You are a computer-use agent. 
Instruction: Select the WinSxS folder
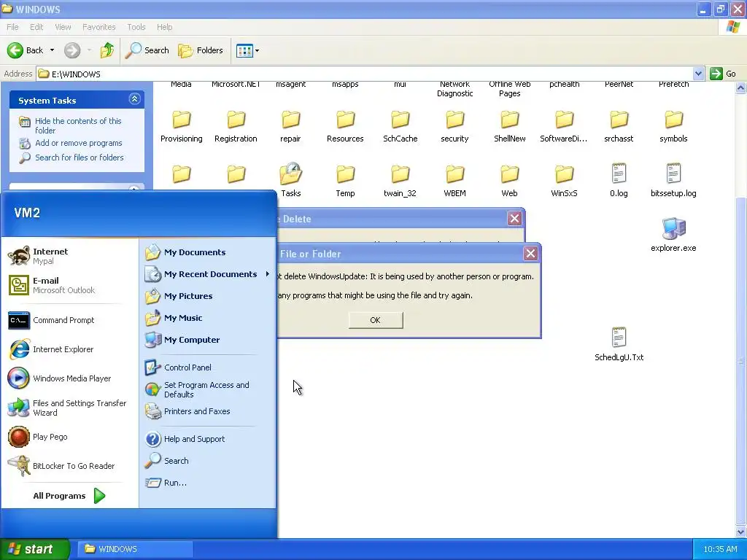point(564,180)
